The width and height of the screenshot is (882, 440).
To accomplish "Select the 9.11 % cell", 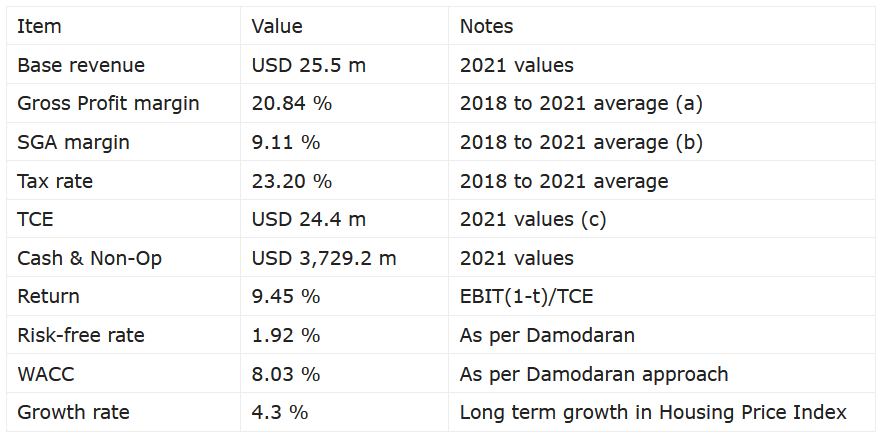I will tap(286, 143).
